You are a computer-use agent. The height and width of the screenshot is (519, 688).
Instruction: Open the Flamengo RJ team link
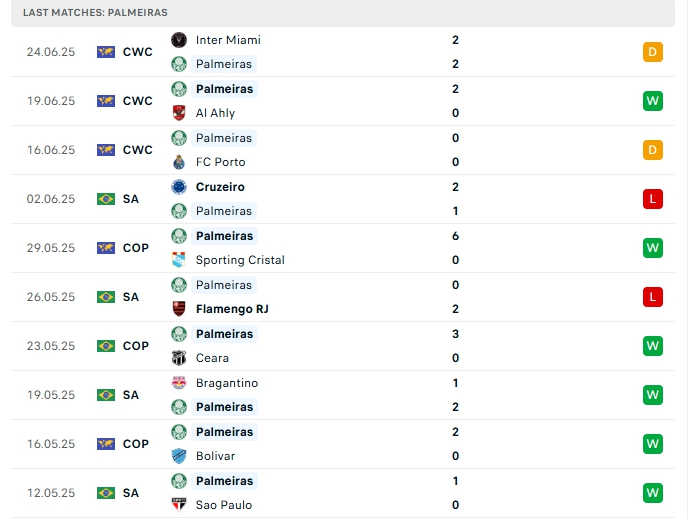[234, 309]
